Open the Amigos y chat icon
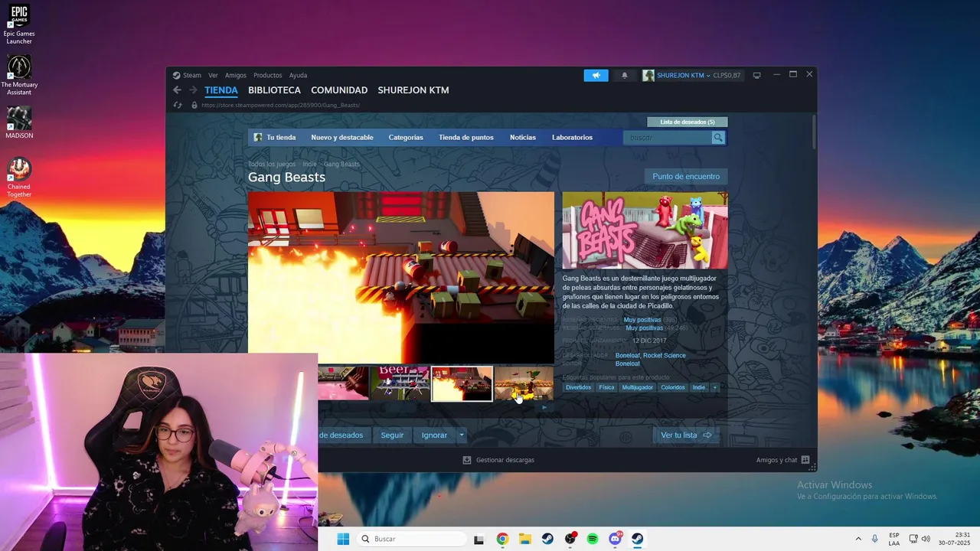 click(x=805, y=460)
